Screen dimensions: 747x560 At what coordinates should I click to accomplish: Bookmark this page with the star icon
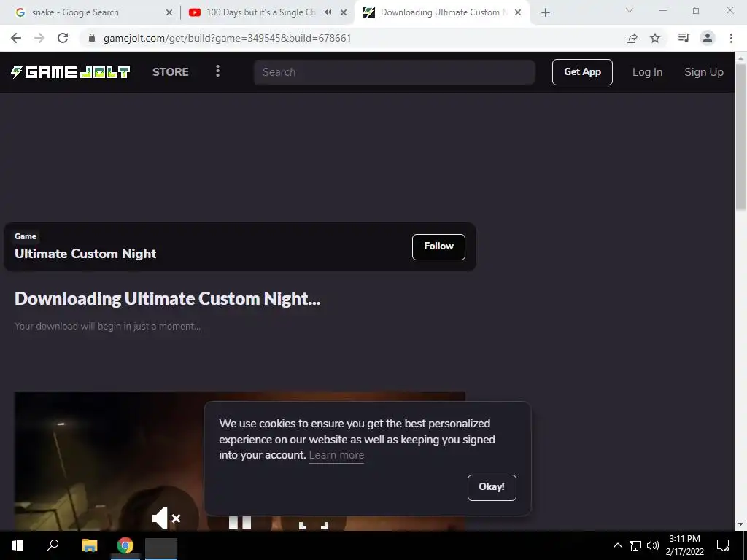[x=655, y=38]
